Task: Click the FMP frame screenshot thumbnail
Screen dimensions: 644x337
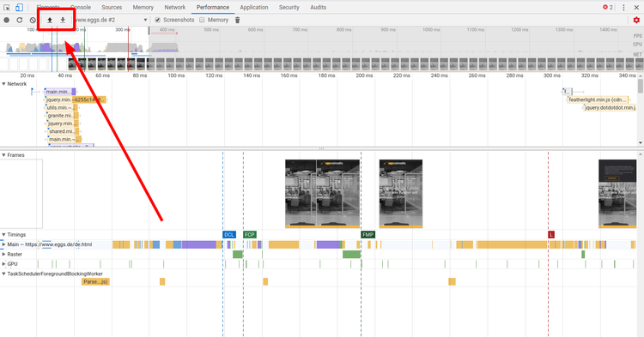Action: point(401,194)
